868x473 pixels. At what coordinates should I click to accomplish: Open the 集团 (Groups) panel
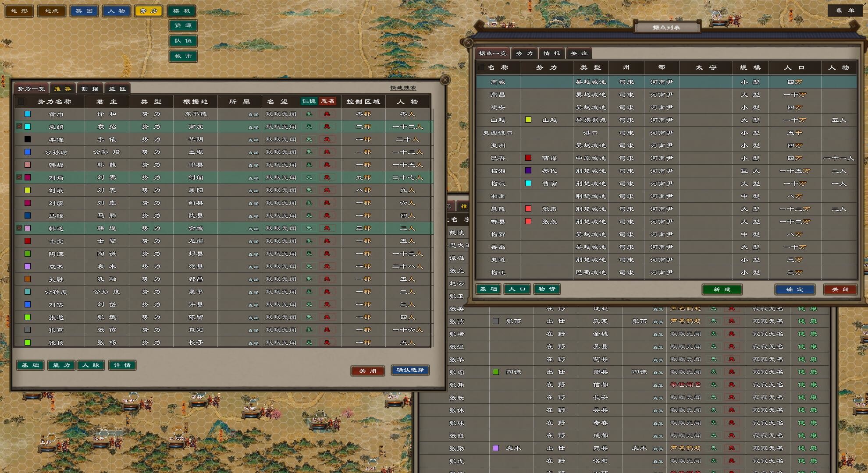84,11
